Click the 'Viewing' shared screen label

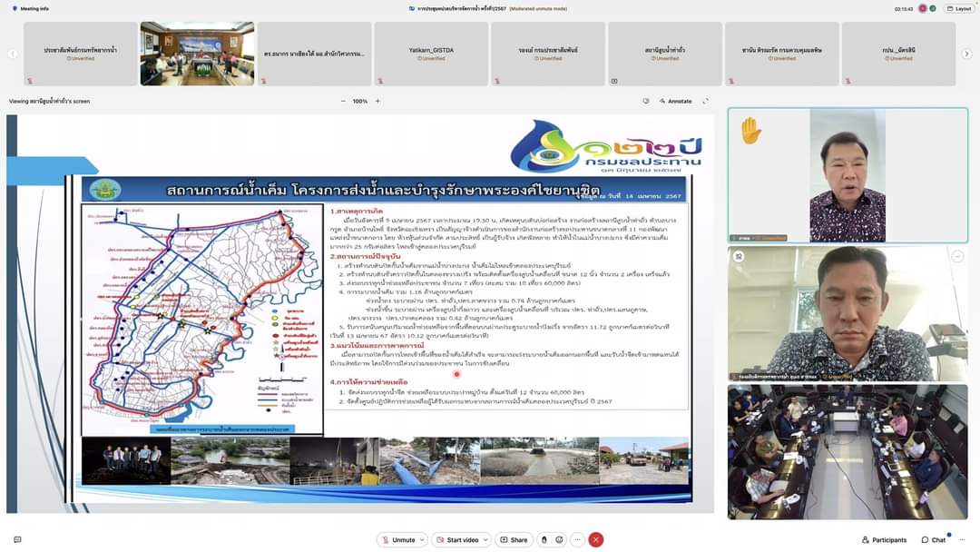(49, 101)
